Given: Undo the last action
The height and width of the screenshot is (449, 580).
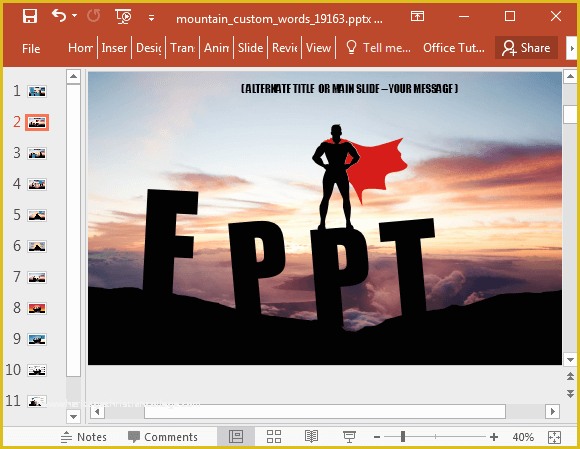Looking at the screenshot, I should click(59, 16).
